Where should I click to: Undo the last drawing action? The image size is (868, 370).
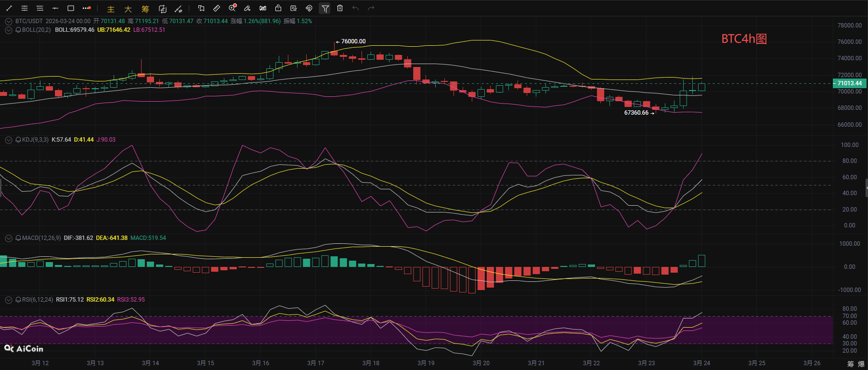(x=355, y=8)
